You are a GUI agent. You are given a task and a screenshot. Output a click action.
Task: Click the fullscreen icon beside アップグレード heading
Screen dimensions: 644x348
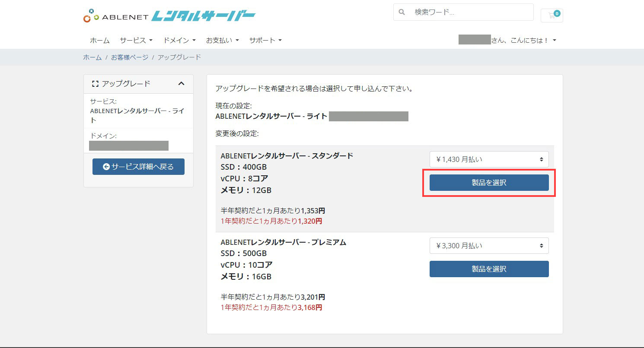click(x=96, y=84)
